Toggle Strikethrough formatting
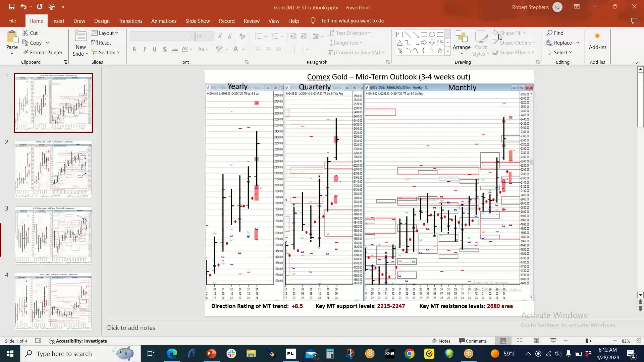The width and height of the screenshot is (644, 362). click(174, 49)
